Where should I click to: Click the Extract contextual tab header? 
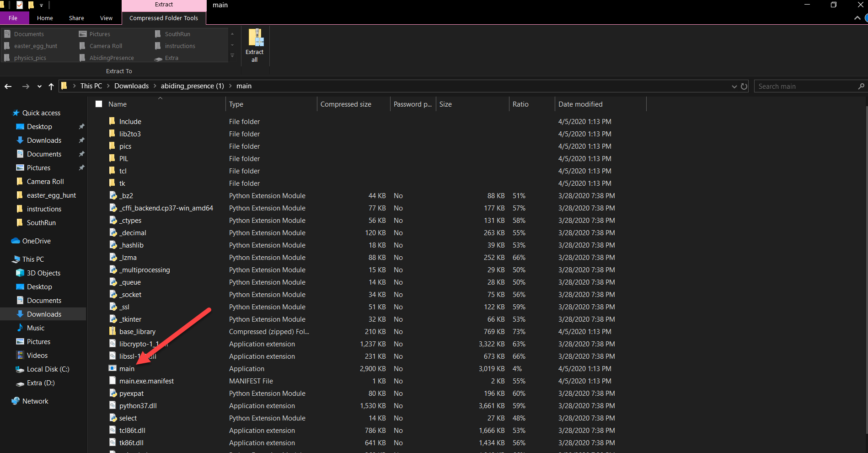click(164, 5)
